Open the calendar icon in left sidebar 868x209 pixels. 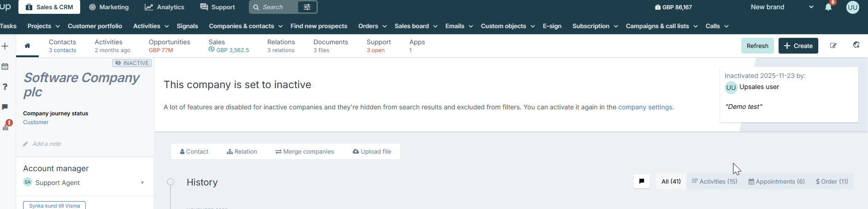point(5,66)
